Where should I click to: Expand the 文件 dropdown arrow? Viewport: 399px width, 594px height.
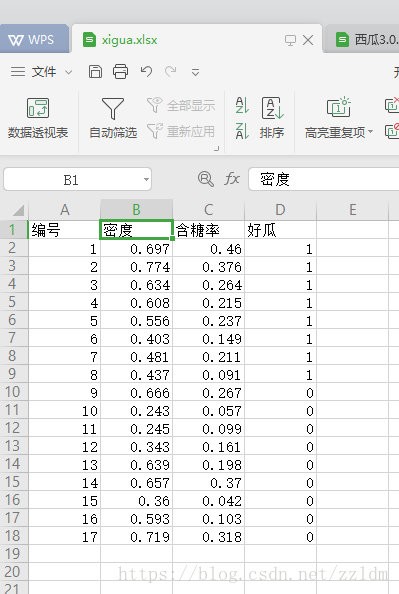click(69, 72)
